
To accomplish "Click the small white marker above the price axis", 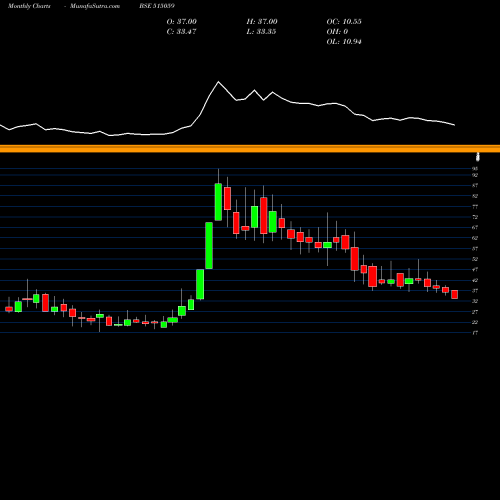I will 478,157.
